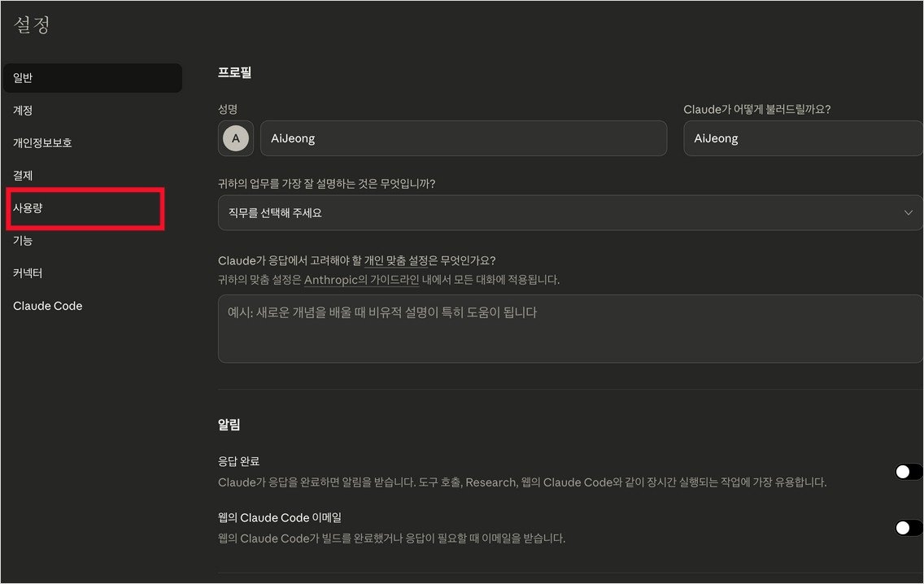Screen dimensions: 924x584
Task: Focus the Claude가 어떻게 불러드릴까요 nickname field
Action: point(802,138)
